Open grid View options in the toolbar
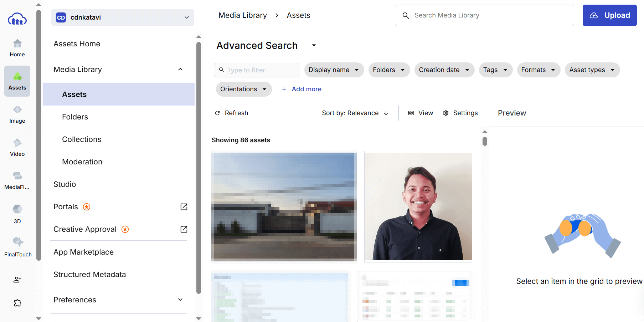The width and height of the screenshot is (644, 322). pyautogui.click(x=421, y=113)
